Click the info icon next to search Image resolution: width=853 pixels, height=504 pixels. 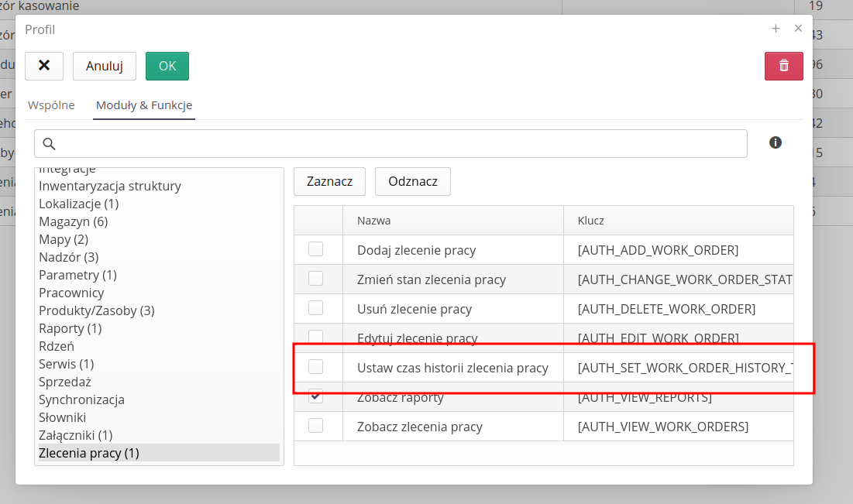tap(775, 142)
